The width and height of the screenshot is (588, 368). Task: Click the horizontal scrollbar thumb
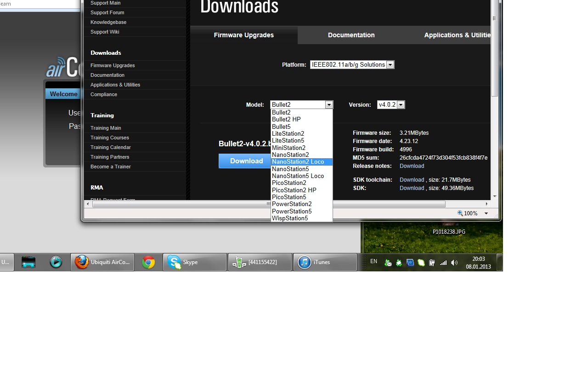(269, 204)
